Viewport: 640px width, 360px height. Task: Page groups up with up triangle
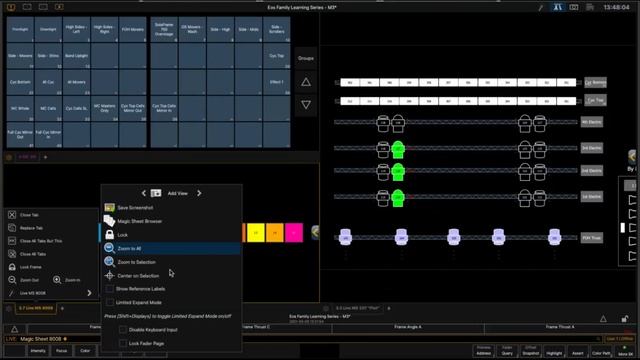click(306, 82)
